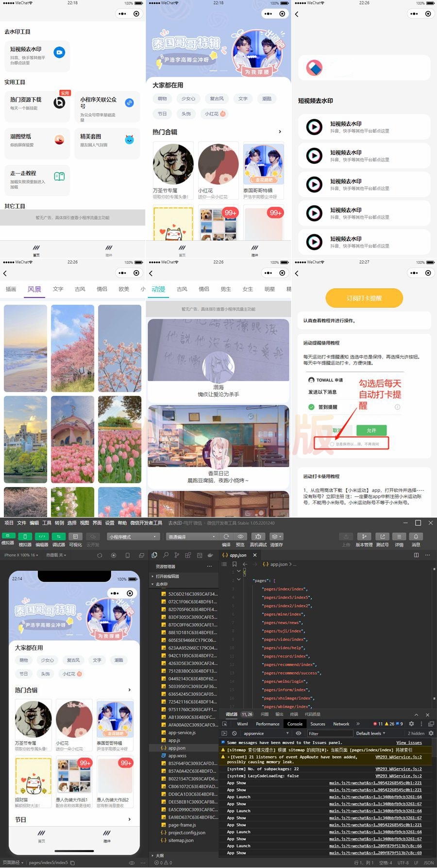This screenshot has height=868, width=437.
Task: Collapse the 去水印 project folder tree
Action: pyautogui.click(x=153, y=584)
